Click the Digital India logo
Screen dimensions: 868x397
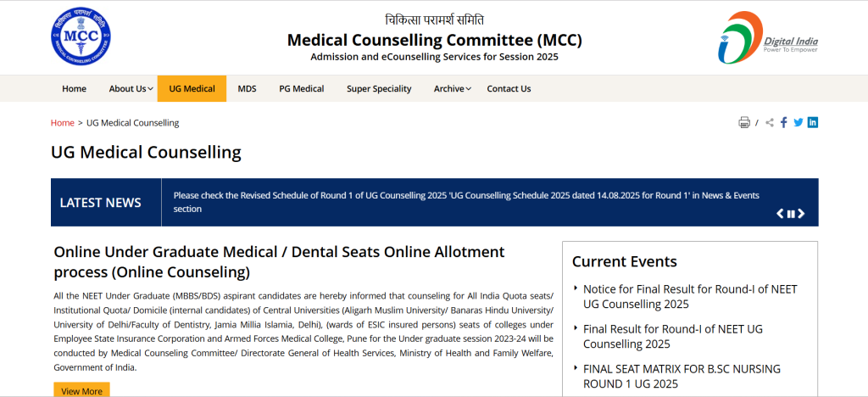(767, 38)
